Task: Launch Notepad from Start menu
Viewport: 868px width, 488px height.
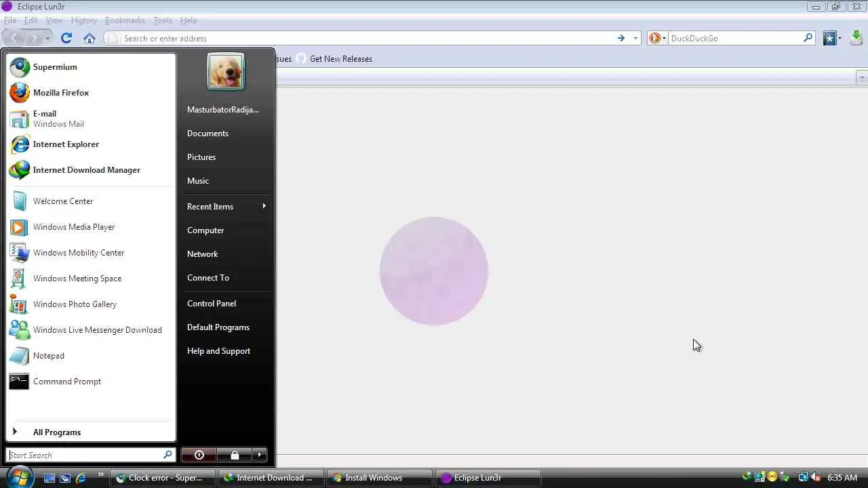Action: [x=90, y=356]
